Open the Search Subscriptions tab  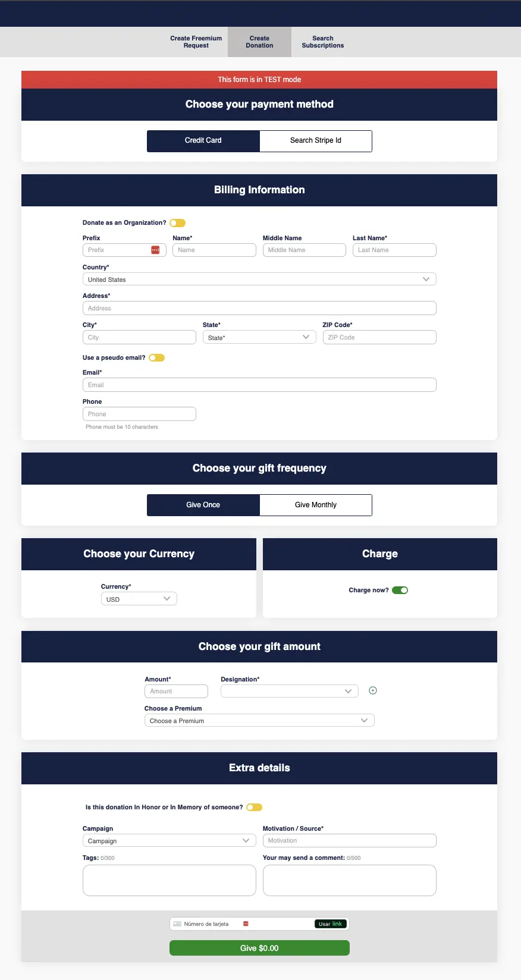pos(322,42)
